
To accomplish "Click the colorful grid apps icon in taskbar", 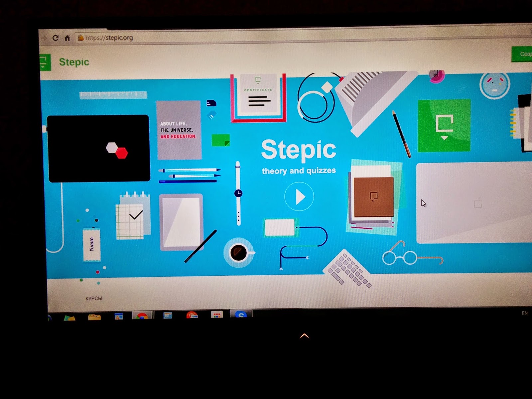I will click(217, 314).
